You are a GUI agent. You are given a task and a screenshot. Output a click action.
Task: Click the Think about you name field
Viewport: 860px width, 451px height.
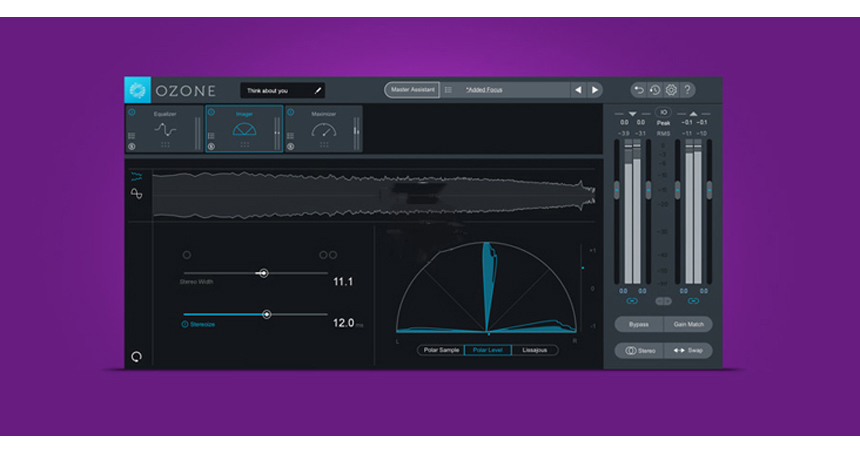[x=282, y=91]
